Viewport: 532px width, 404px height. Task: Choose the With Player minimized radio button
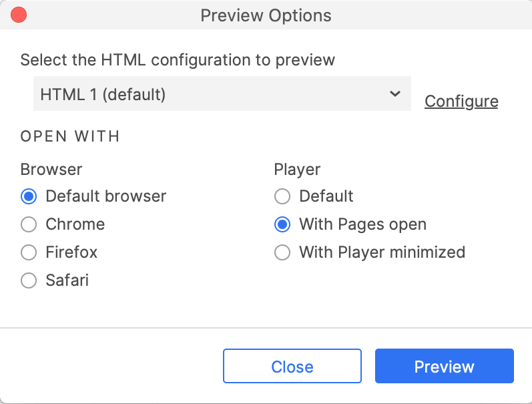pos(282,252)
